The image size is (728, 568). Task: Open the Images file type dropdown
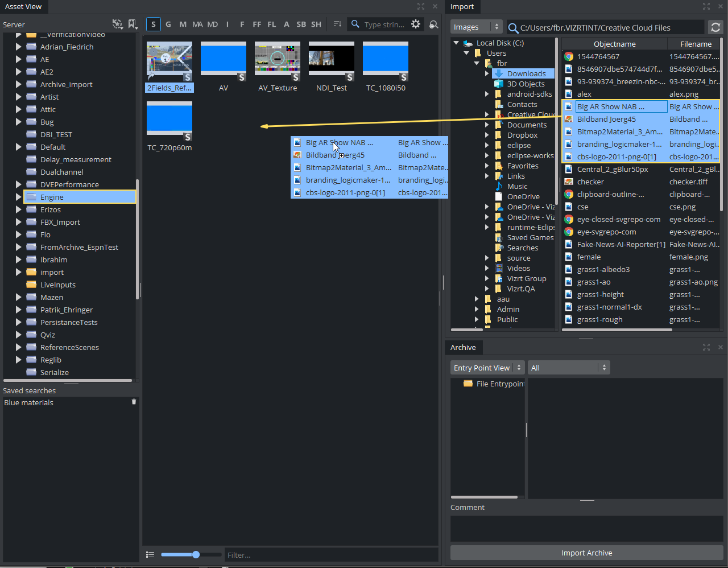point(477,27)
